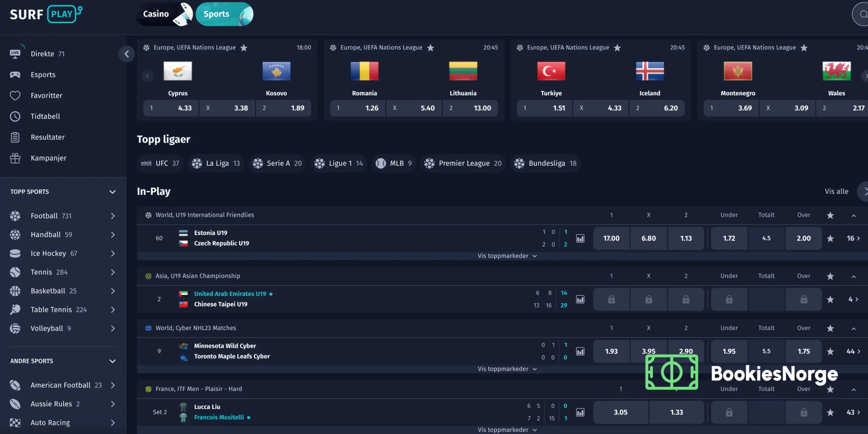The width and height of the screenshot is (868, 434).
Task: Expand Football 731 submenu
Action: click(x=113, y=216)
